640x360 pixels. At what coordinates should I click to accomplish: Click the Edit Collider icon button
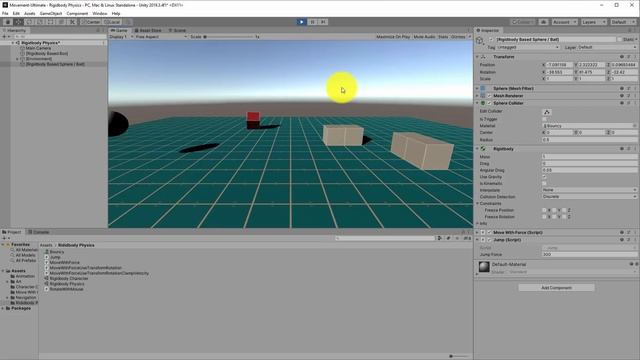(547, 112)
